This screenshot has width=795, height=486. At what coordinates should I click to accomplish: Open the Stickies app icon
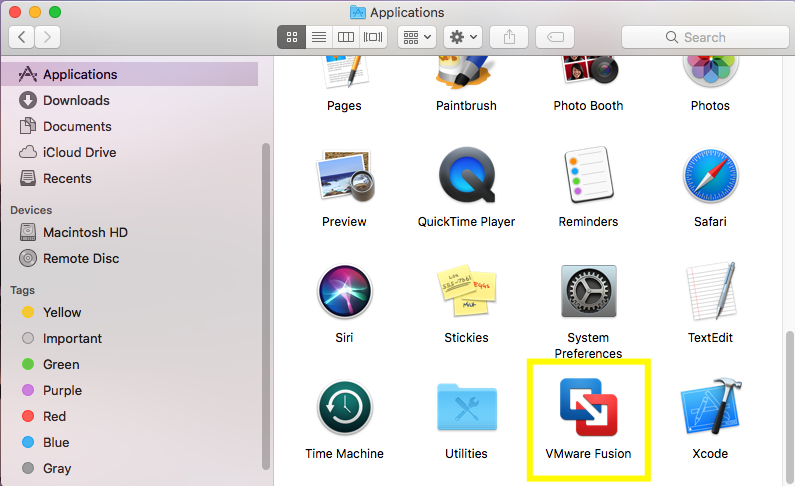(466, 290)
